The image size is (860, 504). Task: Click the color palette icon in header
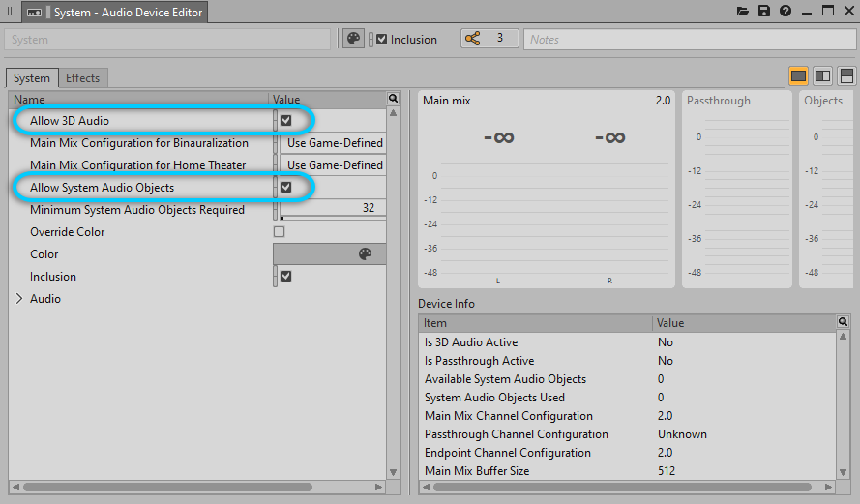[x=354, y=40]
